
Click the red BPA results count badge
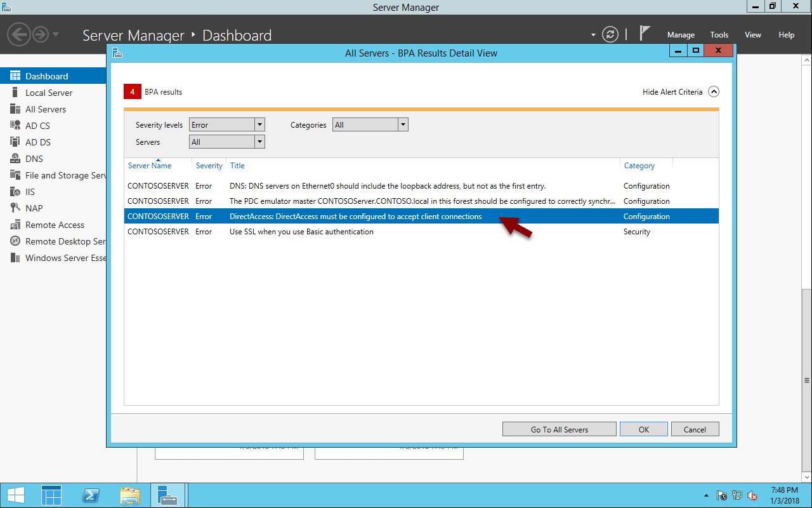[132, 92]
